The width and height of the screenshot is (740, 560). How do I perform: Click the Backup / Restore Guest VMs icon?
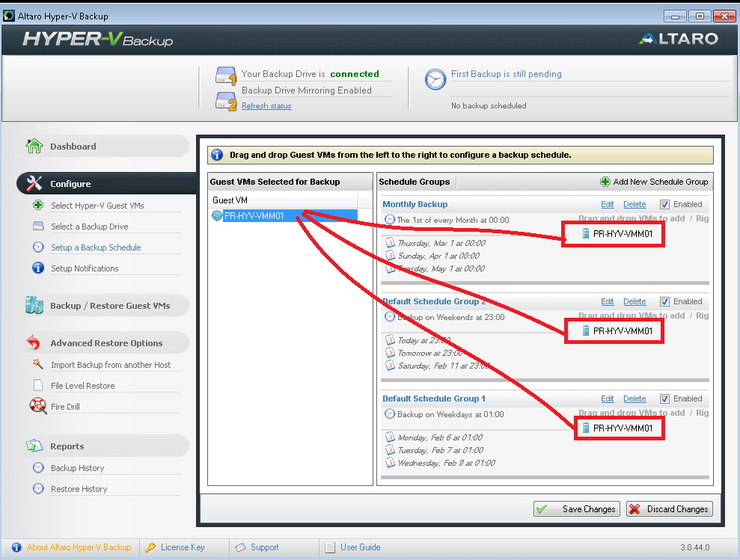[x=34, y=305]
